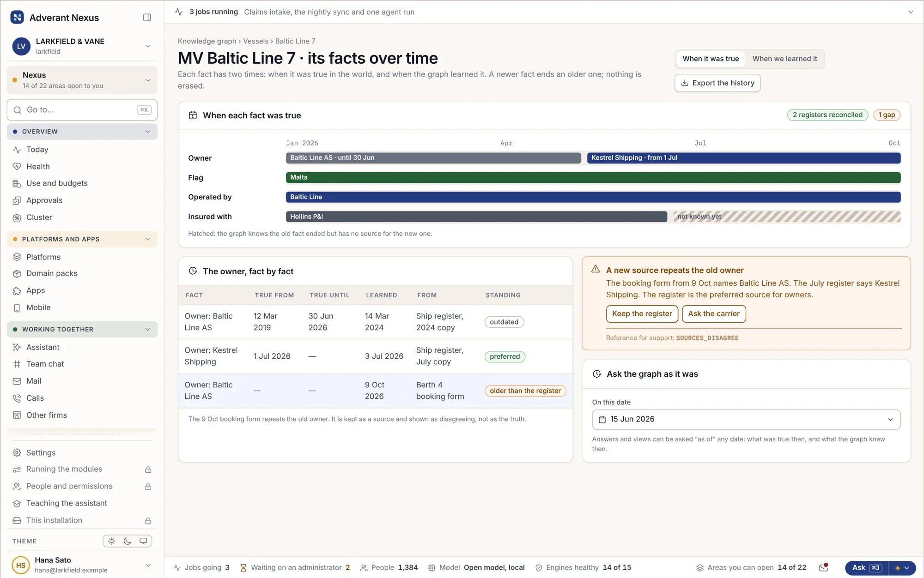Expand the Nexus areas dropdown
924x578 pixels.
pyautogui.click(x=82, y=80)
